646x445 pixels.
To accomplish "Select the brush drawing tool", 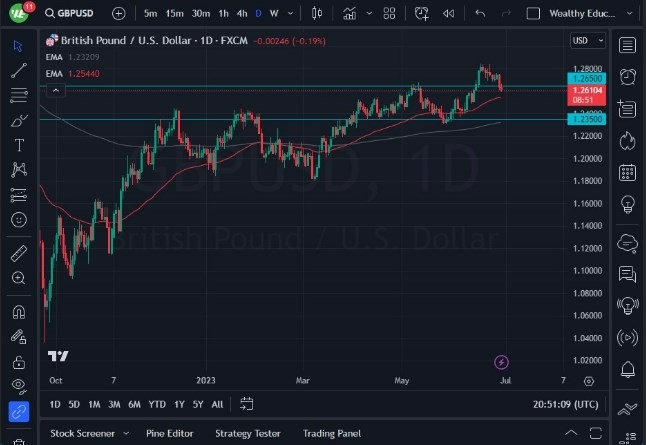I will [x=19, y=120].
